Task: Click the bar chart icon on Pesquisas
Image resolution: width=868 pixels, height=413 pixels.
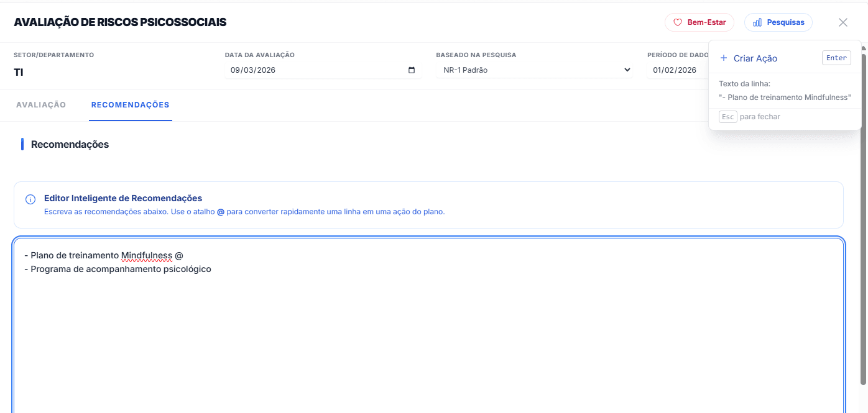Action: pos(757,22)
